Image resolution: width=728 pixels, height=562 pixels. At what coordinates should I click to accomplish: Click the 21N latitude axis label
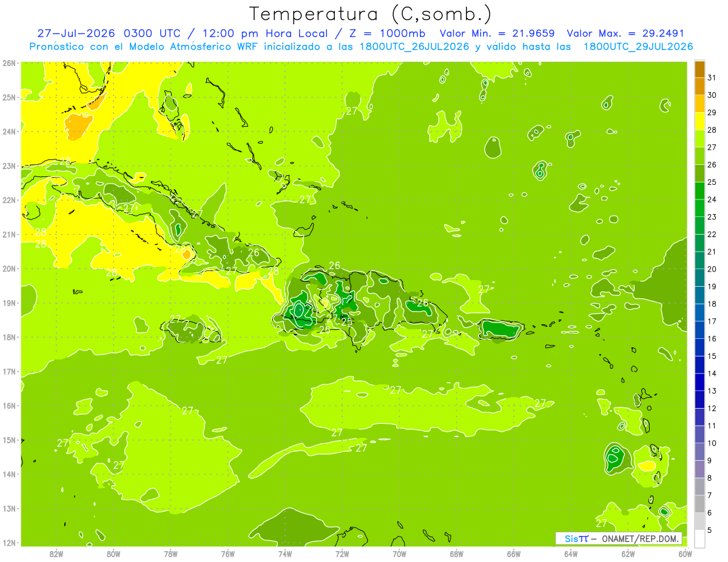8,235
